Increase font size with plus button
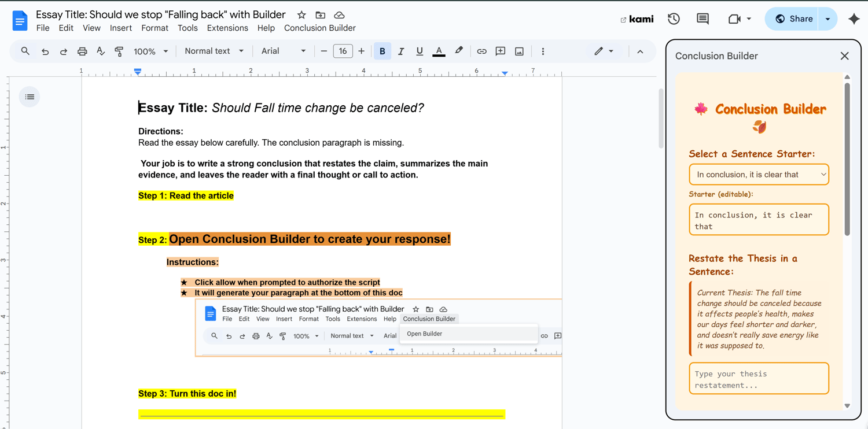Image resolution: width=868 pixels, height=429 pixels. point(361,51)
